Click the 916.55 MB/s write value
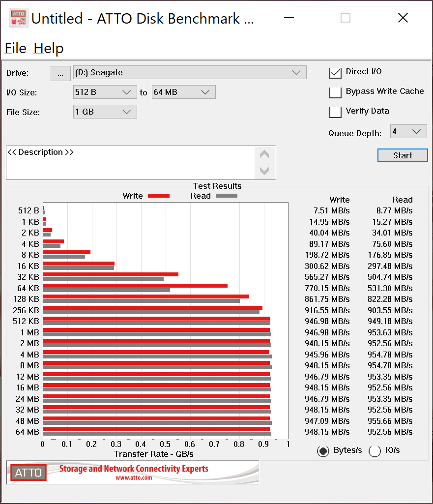The image size is (433, 504). coord(327,310)
